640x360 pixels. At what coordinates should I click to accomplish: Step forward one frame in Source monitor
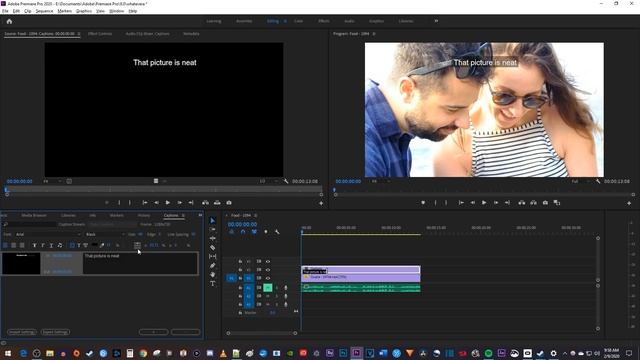coord(180,202)
